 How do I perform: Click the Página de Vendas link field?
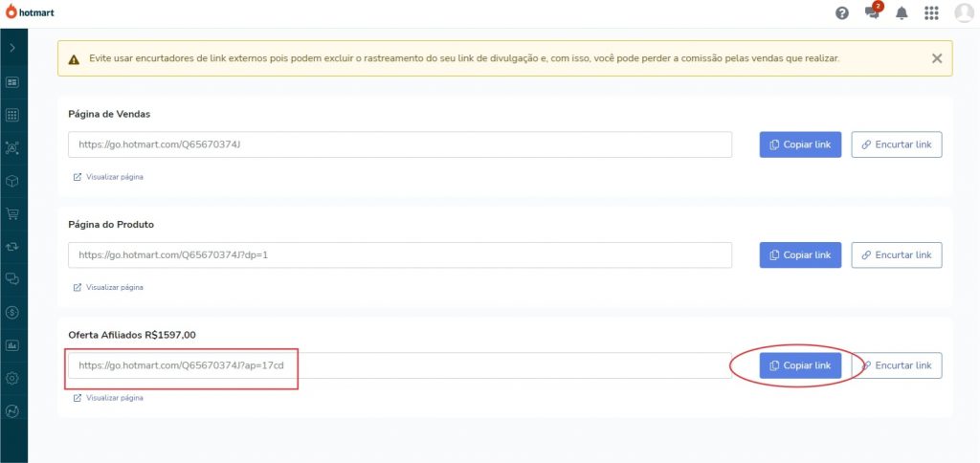pos(400,144)
